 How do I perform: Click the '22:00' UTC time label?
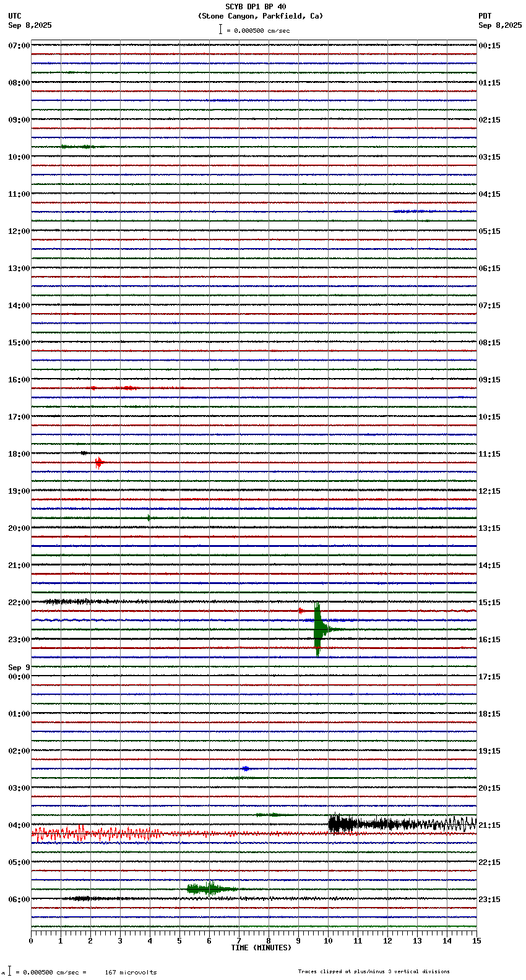[x=19, y=603]
